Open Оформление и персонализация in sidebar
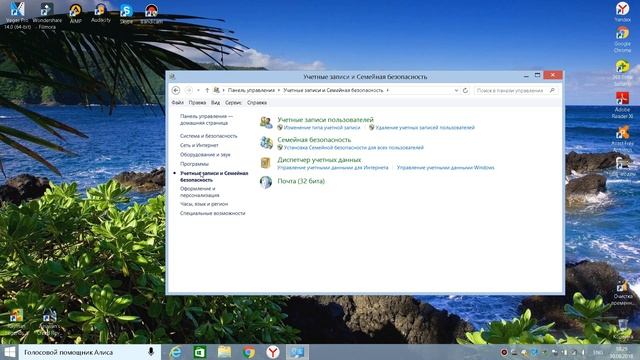Image resolution: width=640 pixels, height=360 pixels. click(x=200, y=192)
